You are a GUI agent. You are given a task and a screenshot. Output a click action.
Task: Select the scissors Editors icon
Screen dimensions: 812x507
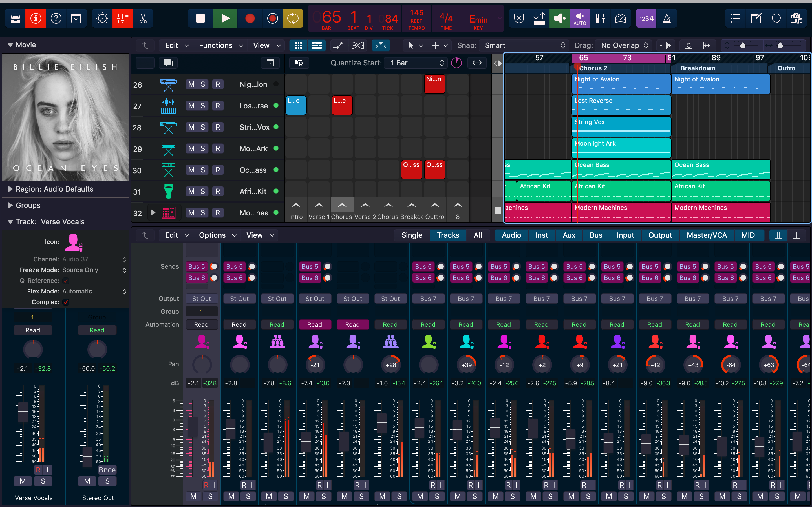[143, 18]
